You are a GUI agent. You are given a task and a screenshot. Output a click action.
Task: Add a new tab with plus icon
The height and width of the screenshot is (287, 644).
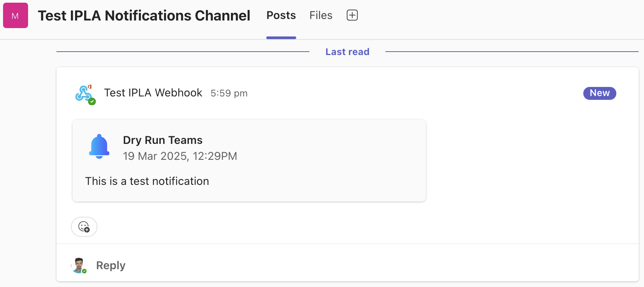[352, 16]
